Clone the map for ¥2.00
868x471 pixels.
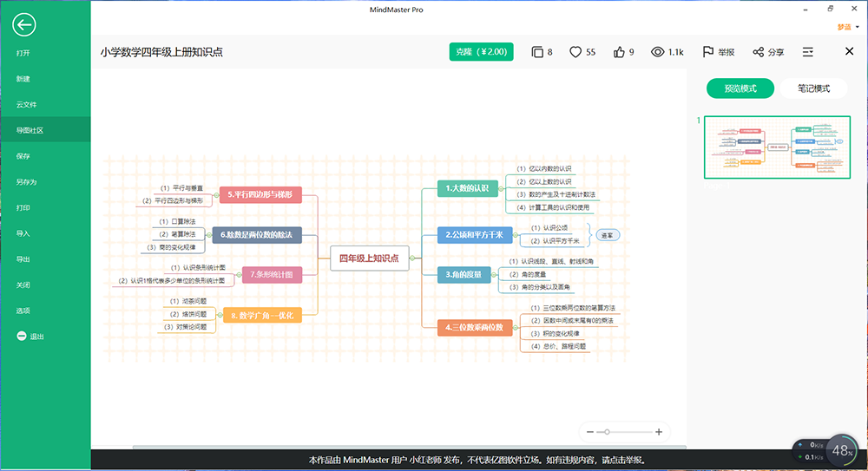pyautogui.click(x=481, y=51)
